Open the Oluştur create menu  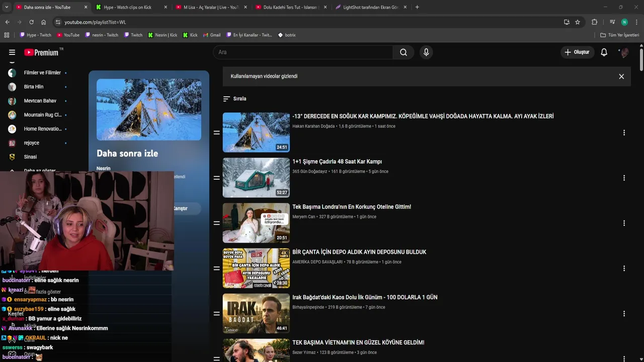coord(577,52)
